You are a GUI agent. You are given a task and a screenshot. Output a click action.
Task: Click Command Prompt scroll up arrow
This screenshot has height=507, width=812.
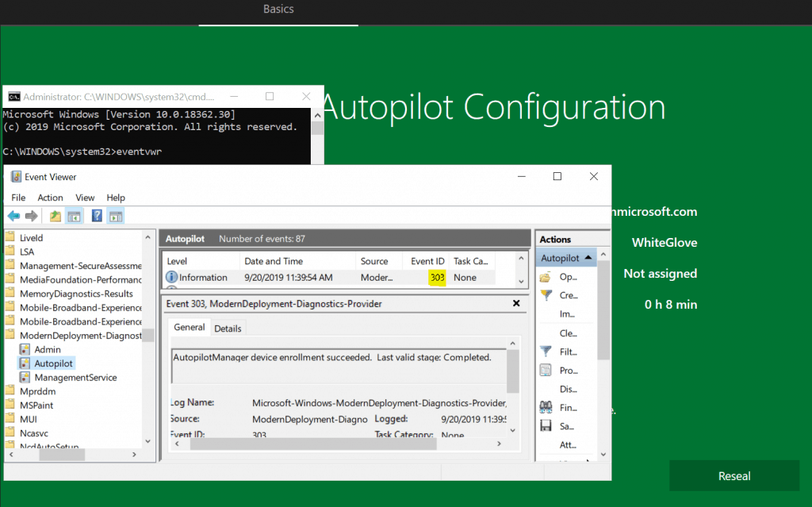click(317, 115)
